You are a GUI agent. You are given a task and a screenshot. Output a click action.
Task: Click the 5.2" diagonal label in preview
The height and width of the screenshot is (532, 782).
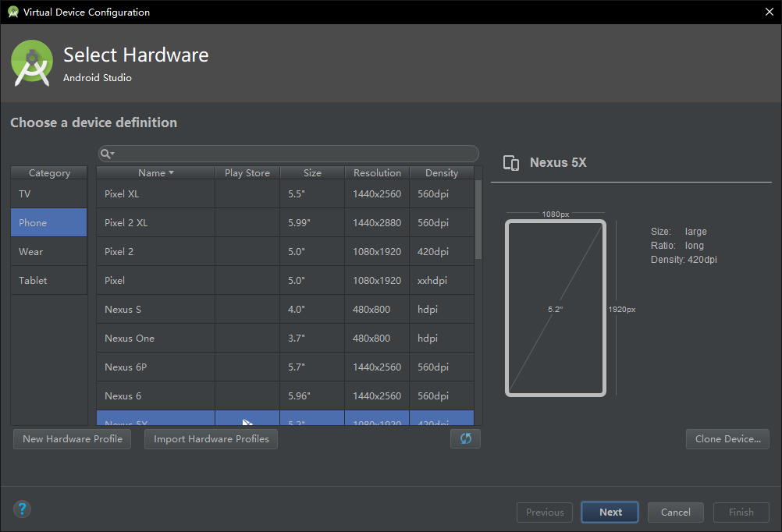[x=555, y=309]
